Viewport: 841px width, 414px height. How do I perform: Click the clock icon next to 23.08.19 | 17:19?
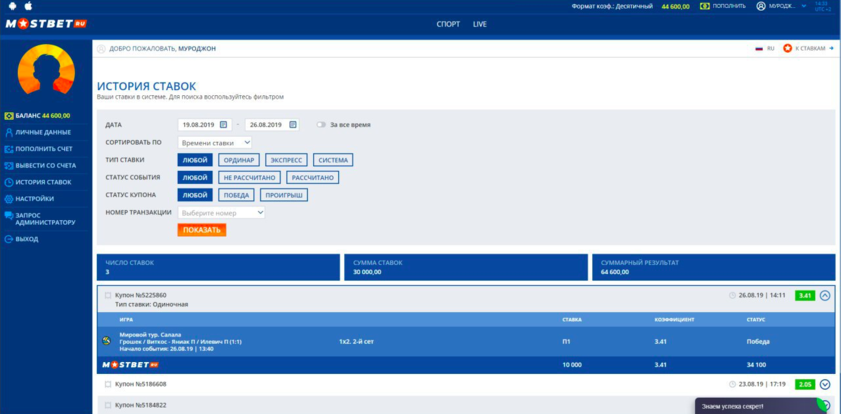coord(733,384)
